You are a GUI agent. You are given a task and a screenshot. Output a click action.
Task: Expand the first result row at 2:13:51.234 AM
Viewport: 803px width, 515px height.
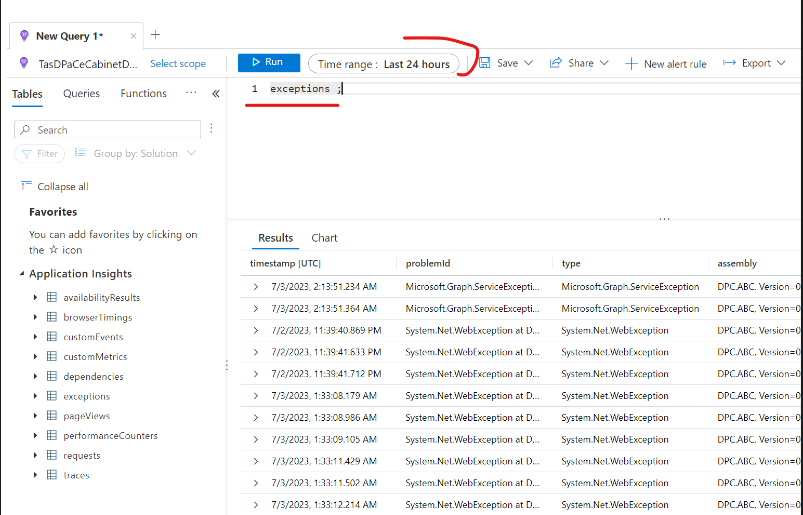pos(256,287)
